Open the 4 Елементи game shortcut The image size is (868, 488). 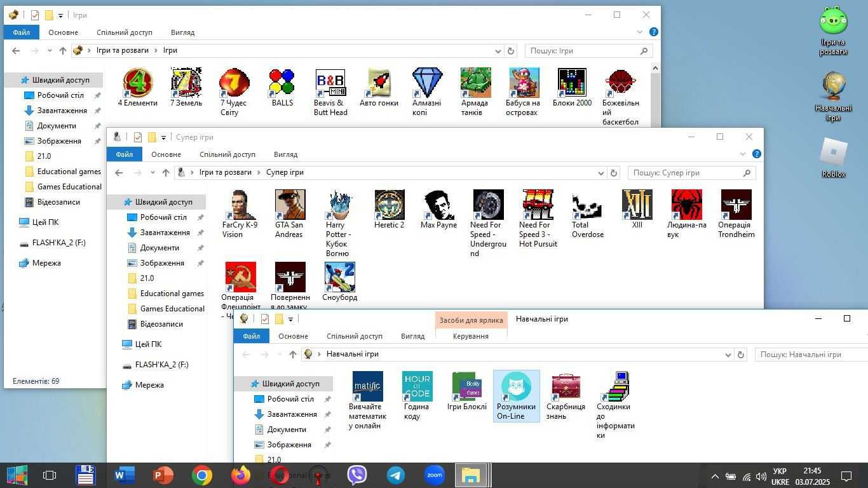tap(138, 88)
